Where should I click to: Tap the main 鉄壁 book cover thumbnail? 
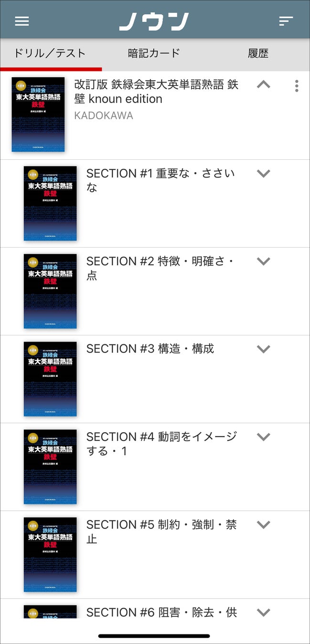pyautogui.click(x=38, y=114)
